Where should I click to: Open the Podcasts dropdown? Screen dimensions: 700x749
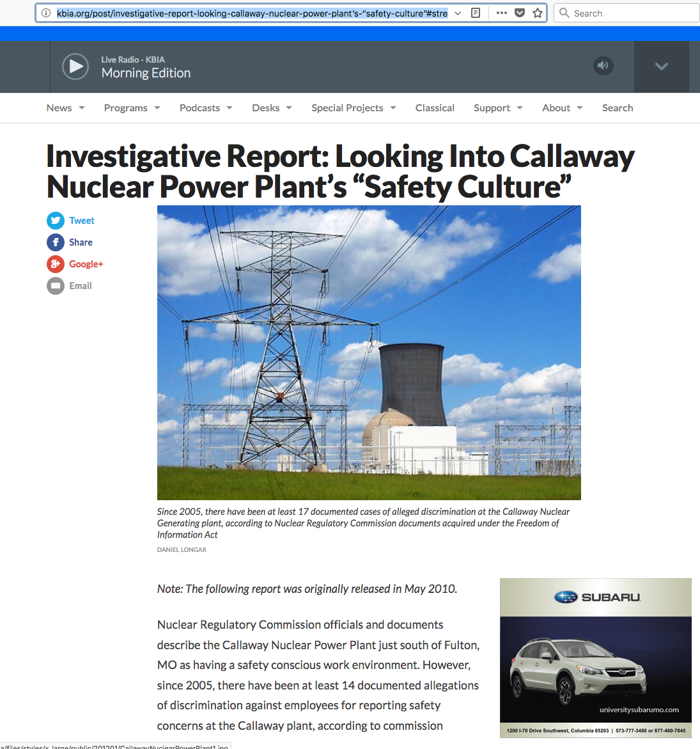coord(205,107)
